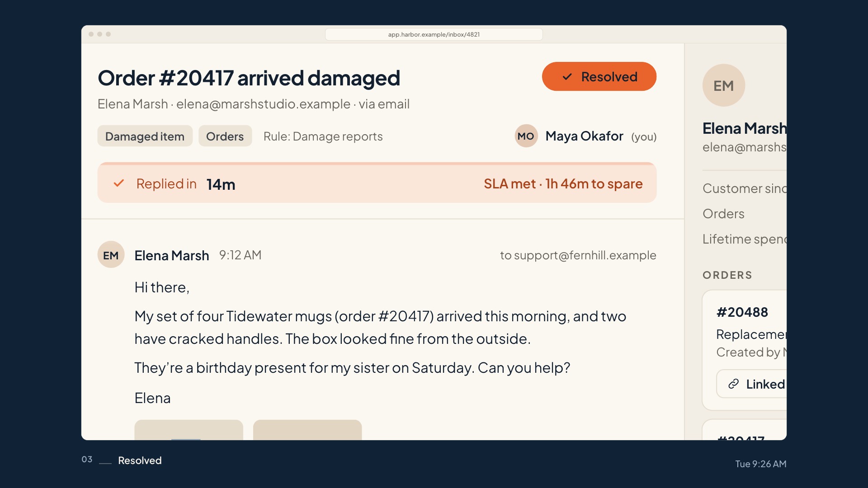
Task: Open the Rule: Damage reports label
Action: [323, 136]
